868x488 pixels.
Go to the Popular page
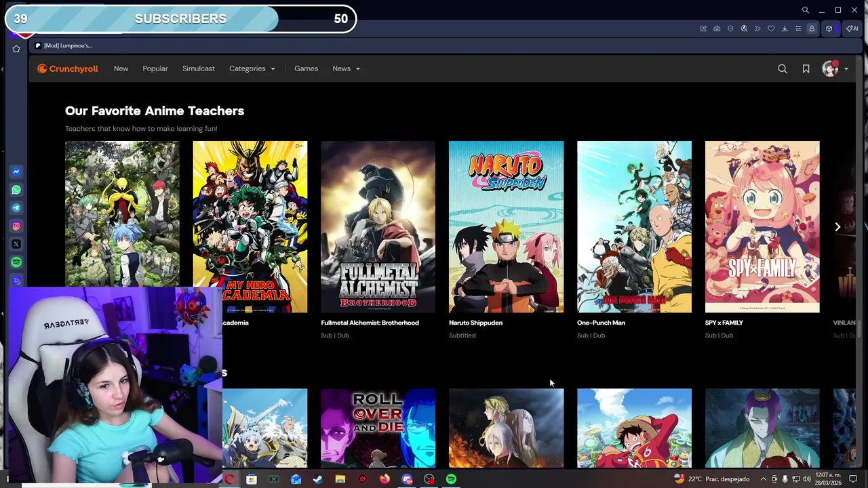pyautogui.click(x=155, y=68)
